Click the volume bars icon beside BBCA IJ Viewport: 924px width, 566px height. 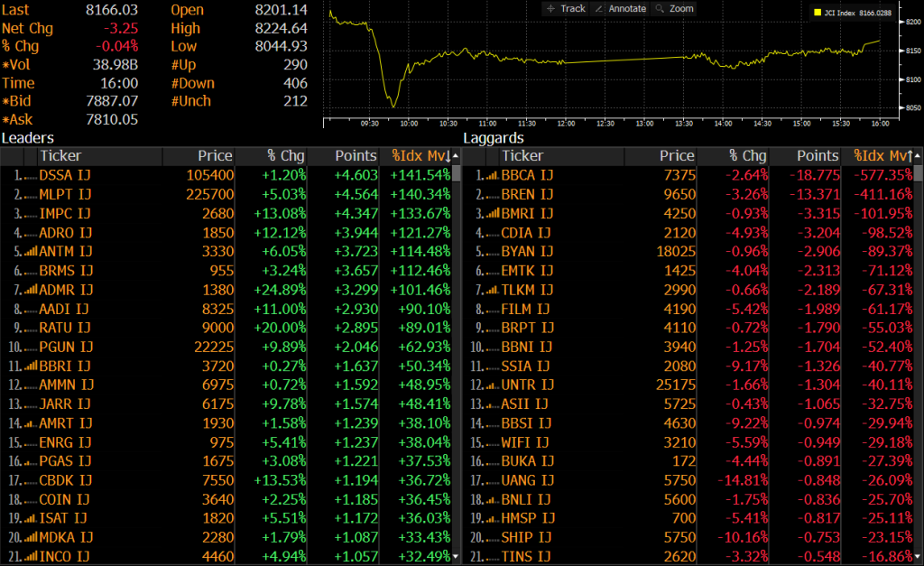(x=492, y=175)
